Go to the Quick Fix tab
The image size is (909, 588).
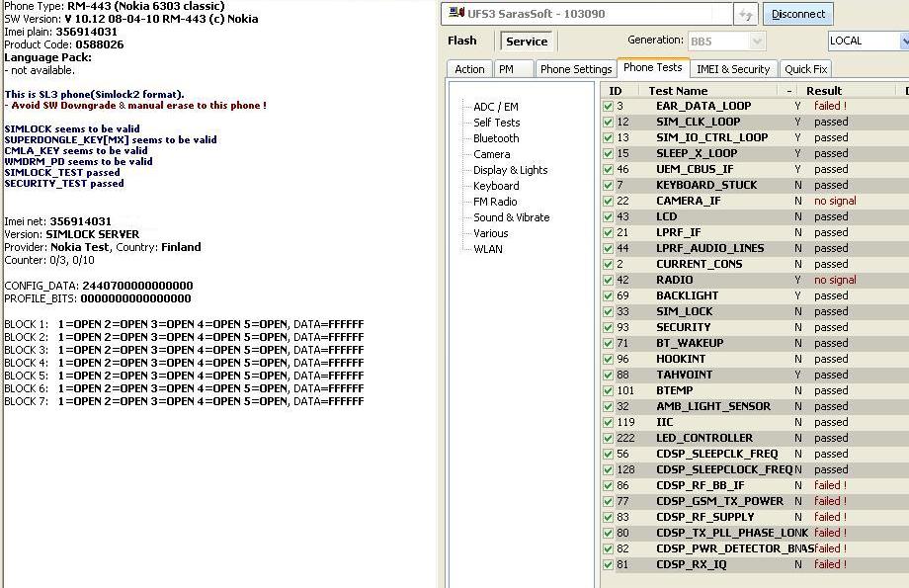tap(806, 69)
